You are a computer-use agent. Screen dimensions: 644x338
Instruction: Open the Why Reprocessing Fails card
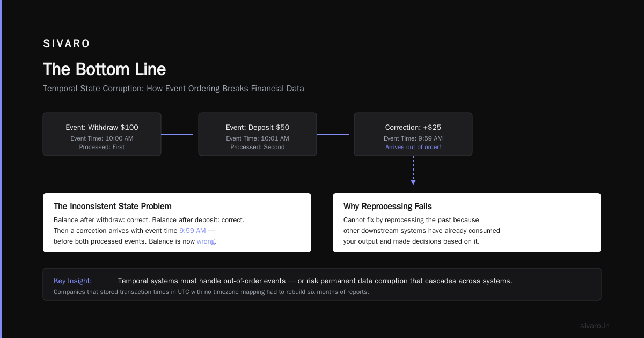pos(467,223)
